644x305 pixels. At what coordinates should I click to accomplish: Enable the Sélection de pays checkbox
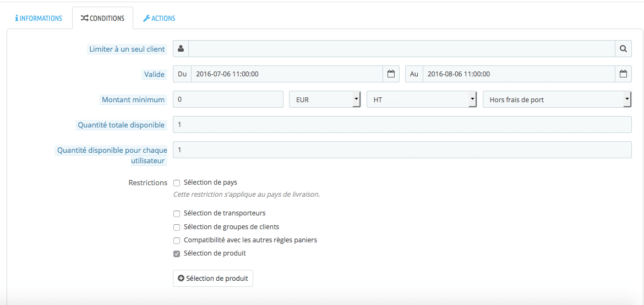click(177, 183)
